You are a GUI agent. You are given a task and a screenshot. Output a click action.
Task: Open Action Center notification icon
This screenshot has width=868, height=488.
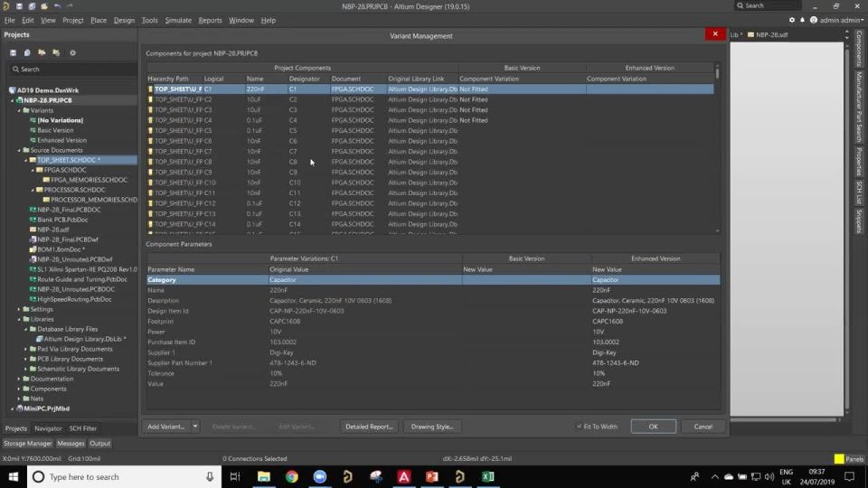(850, 476)
